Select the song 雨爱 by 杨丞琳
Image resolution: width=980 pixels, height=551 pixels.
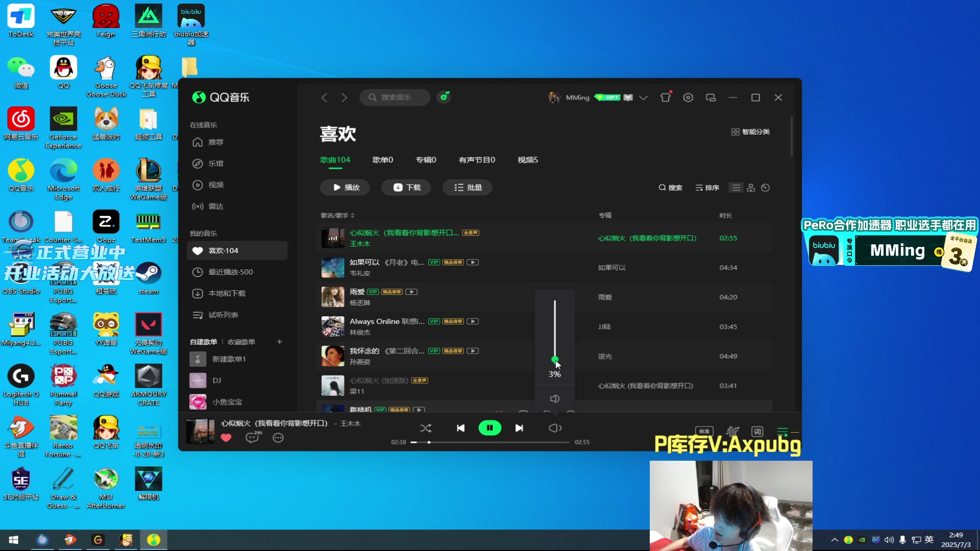point(544,297)
